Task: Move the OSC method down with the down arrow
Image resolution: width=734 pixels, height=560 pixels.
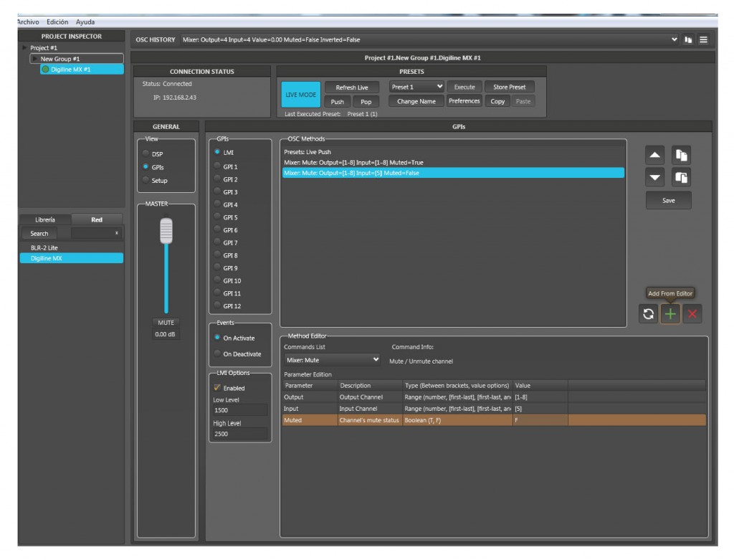Action: click(657, 176)
